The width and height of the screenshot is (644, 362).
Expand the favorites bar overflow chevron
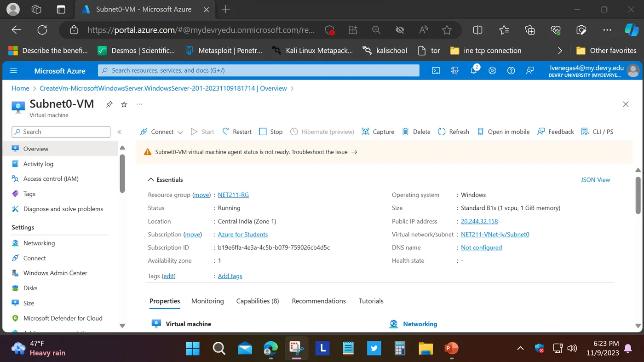560,51
